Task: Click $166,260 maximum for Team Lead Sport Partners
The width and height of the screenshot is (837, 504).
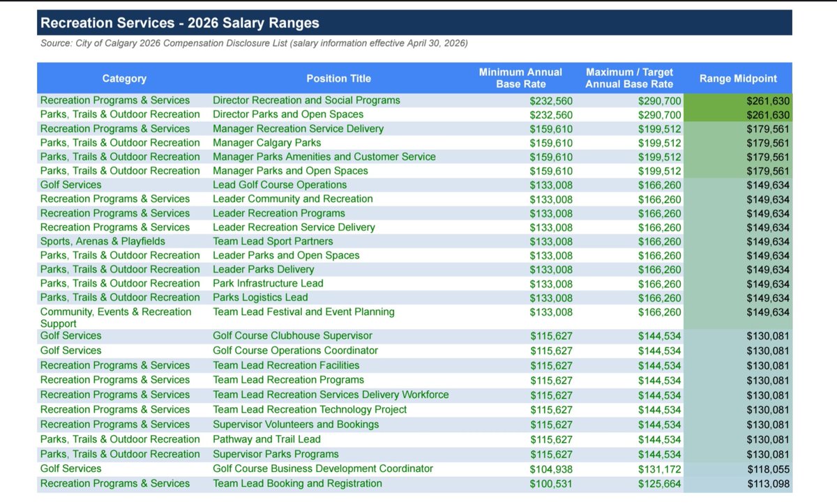Action: (x=660, y=241)
